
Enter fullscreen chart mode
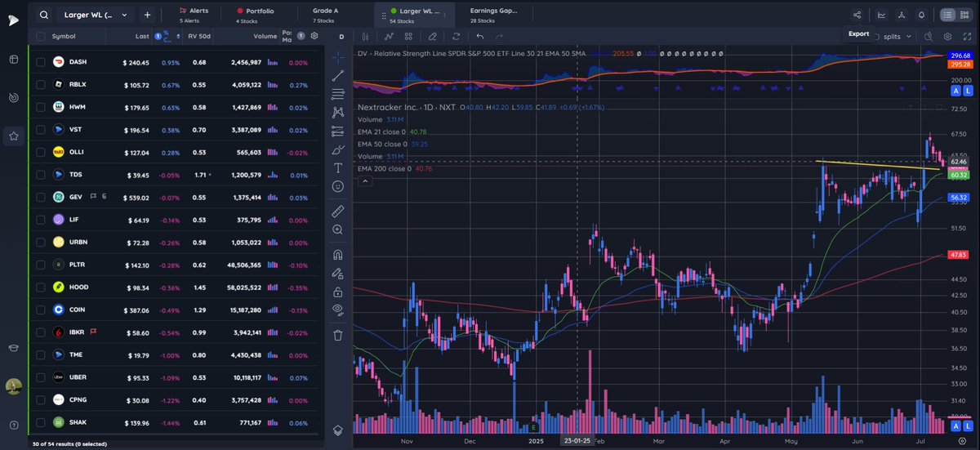click(x=966, y=36)
